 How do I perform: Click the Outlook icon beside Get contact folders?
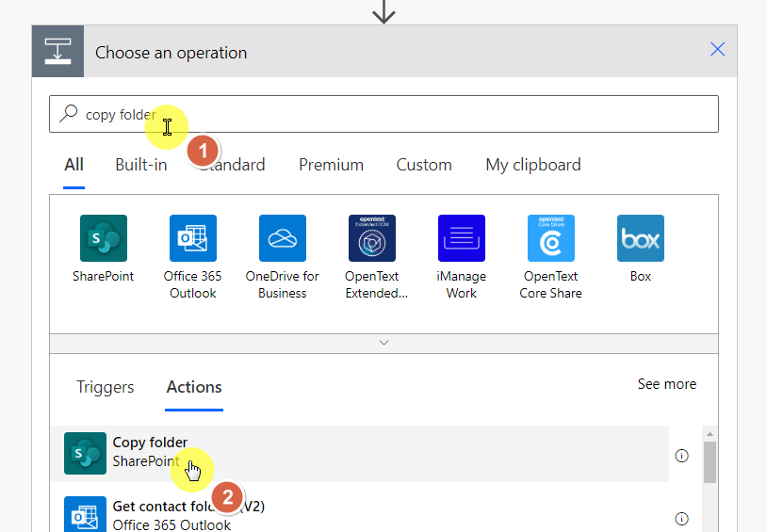(x=85, y=514)
